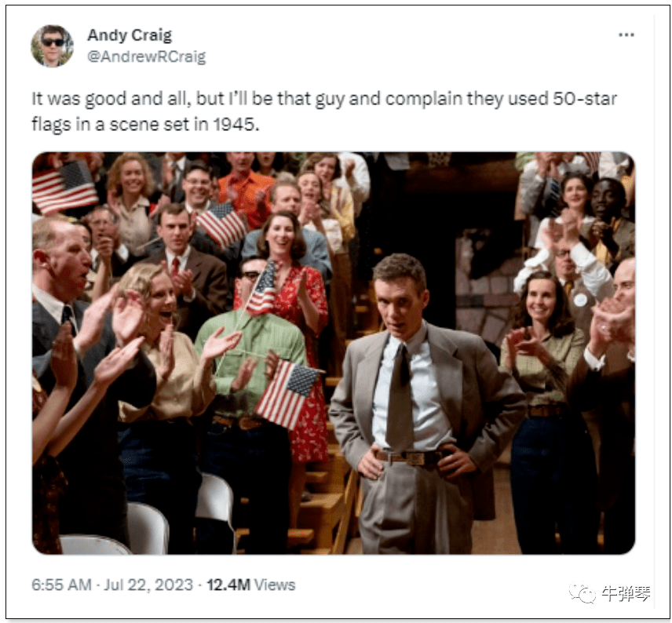Click the Andy Craig display name
672x623 pixels.
130,35
